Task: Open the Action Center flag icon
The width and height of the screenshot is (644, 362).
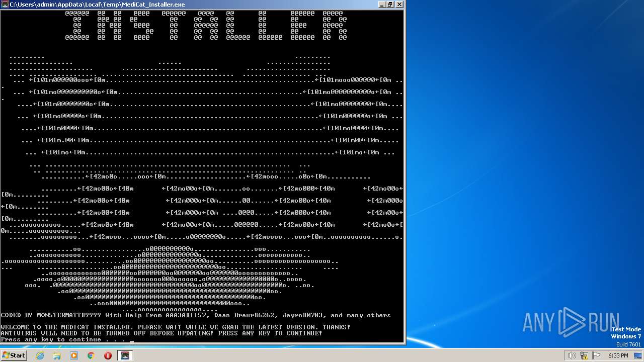Action: tap(596, 355)
